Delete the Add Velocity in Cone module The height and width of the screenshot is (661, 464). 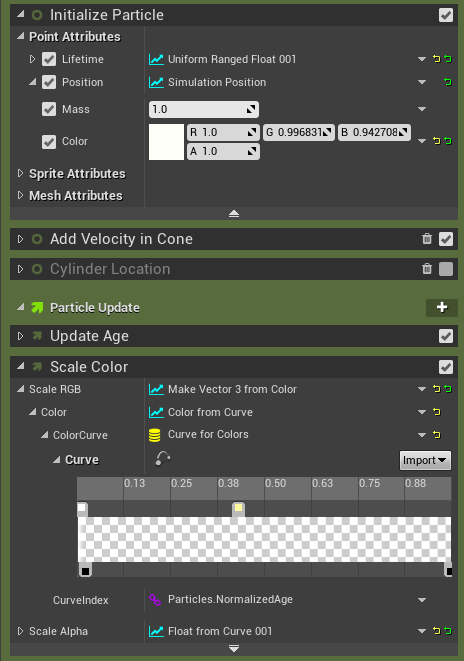(x=427, y=239)
